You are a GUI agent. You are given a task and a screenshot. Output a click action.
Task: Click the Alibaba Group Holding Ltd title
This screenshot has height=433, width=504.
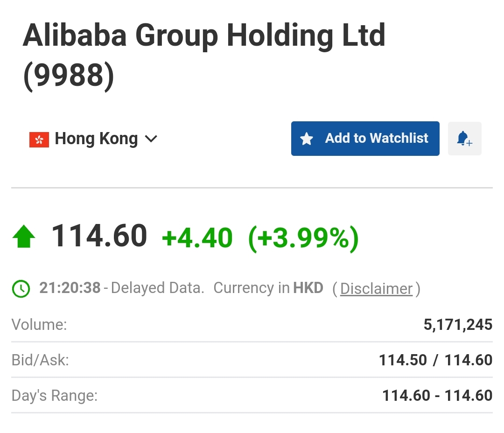pyautogui.click(x=204, y=36)
